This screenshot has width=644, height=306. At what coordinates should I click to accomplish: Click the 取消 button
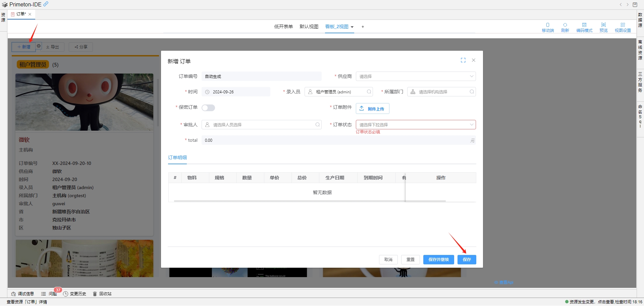(x=388, y=260)
